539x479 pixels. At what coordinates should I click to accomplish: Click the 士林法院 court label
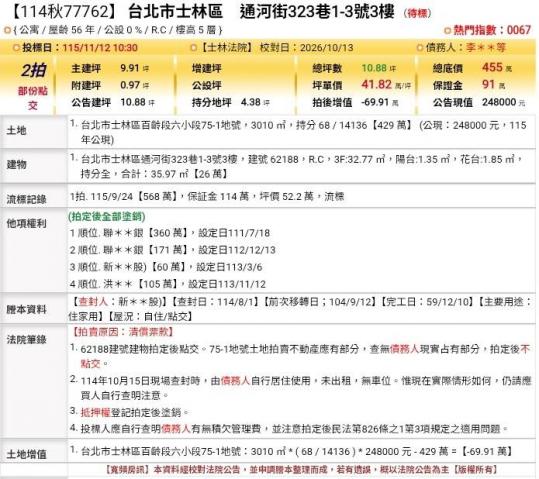[x=226, y=47]
